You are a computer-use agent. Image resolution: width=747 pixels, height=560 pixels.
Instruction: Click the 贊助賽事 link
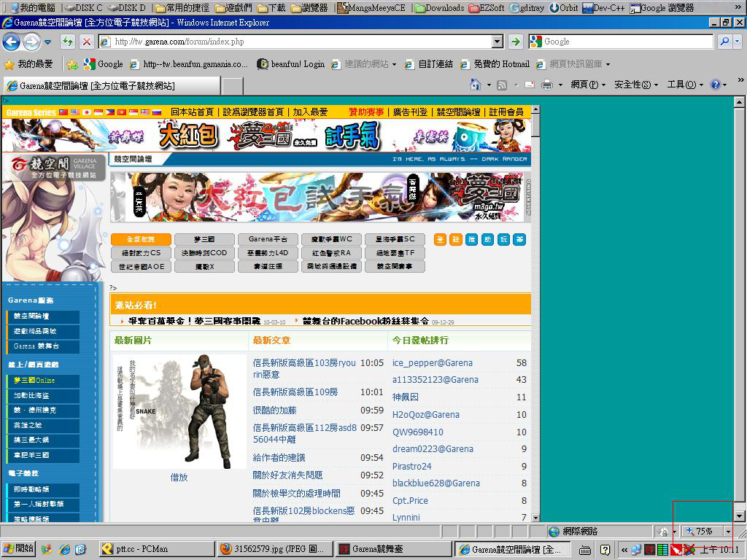point(366,112)
